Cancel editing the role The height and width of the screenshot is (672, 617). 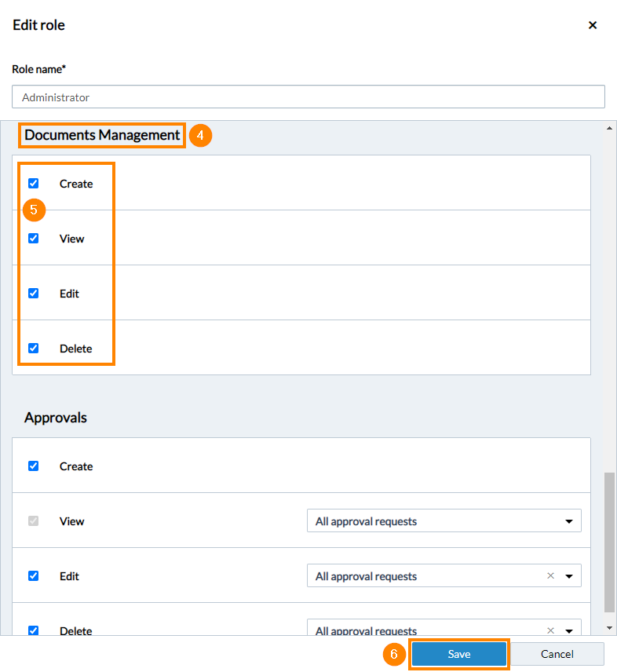(557, 654)
